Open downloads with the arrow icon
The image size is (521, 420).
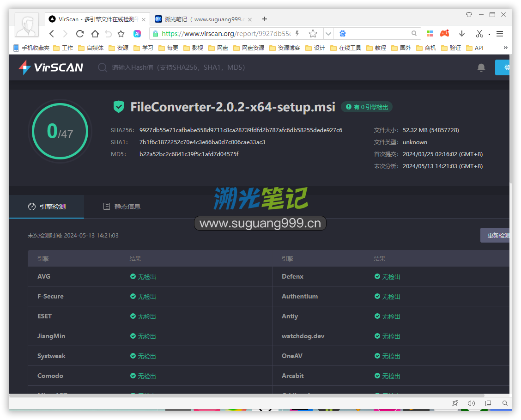[462, 34]
